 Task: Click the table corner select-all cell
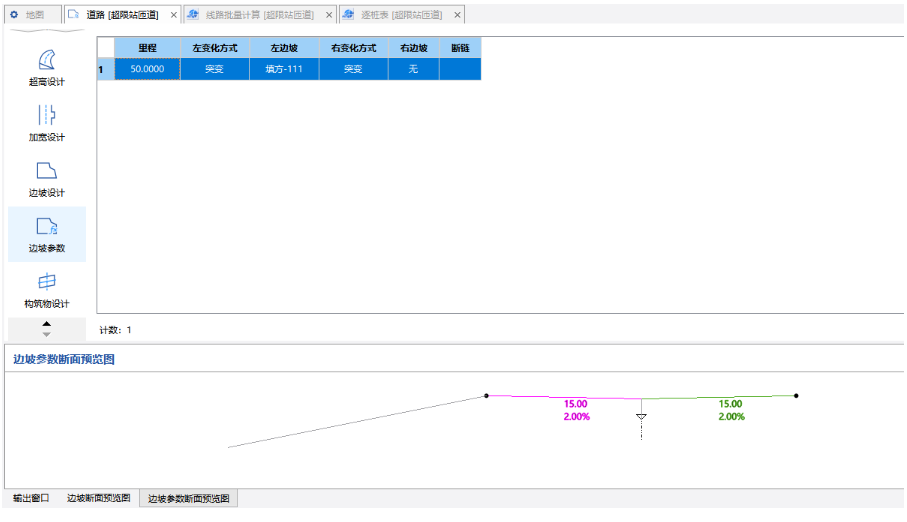point(105,48)
